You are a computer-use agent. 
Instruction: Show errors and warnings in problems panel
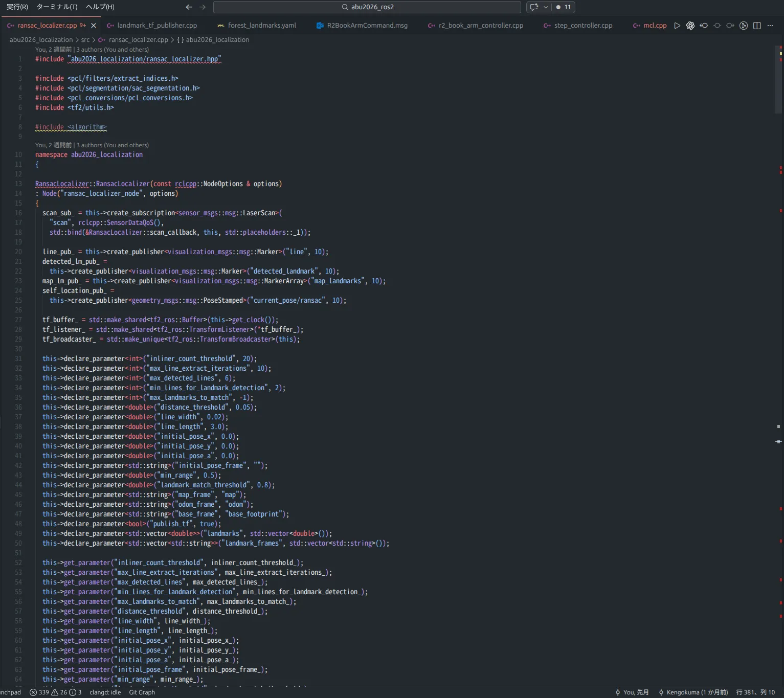click(55, 692)
